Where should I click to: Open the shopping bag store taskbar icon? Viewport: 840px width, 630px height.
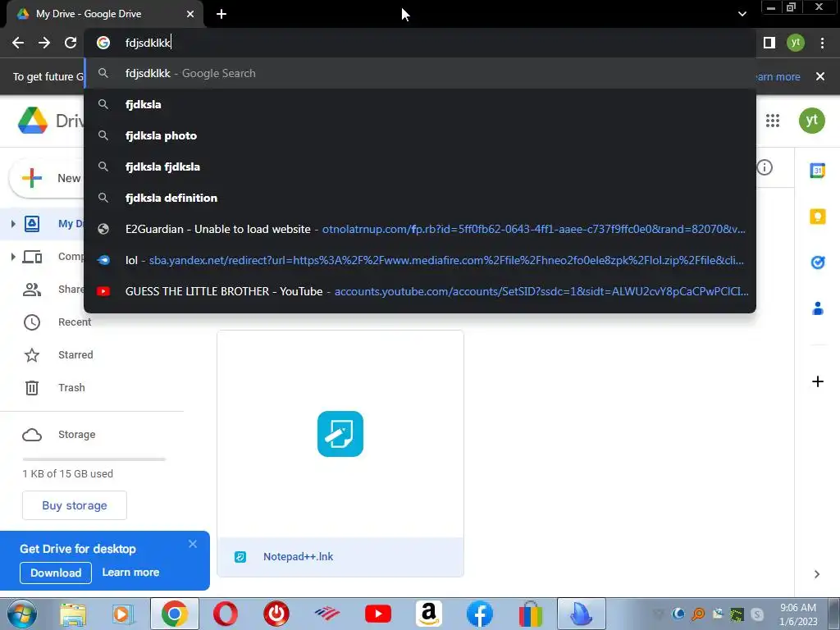pyautogui.click(x=531, y=614)
